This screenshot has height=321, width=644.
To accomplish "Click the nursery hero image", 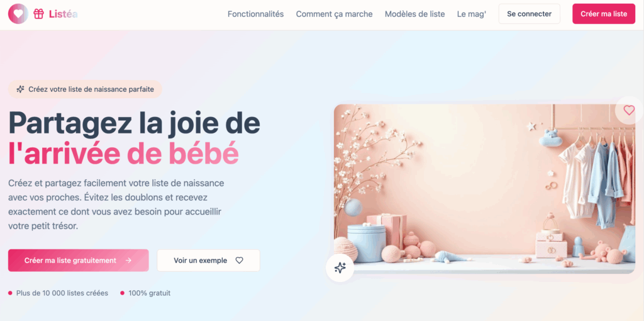I will (485, 189).
